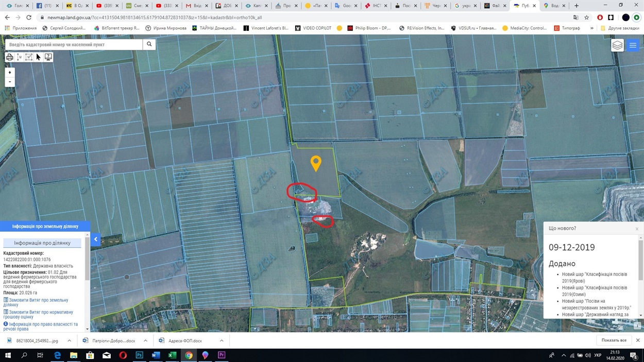Open 'VIDEO COPILOT' bookmark
The height and width of the screenshot is (362, 644).
[313, 28]
